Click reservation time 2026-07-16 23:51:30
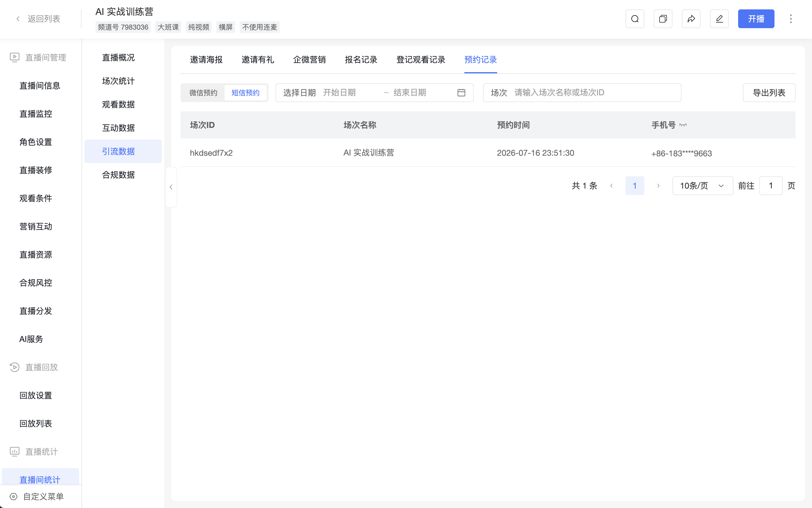812x508 pixels. tap(536, 153)
